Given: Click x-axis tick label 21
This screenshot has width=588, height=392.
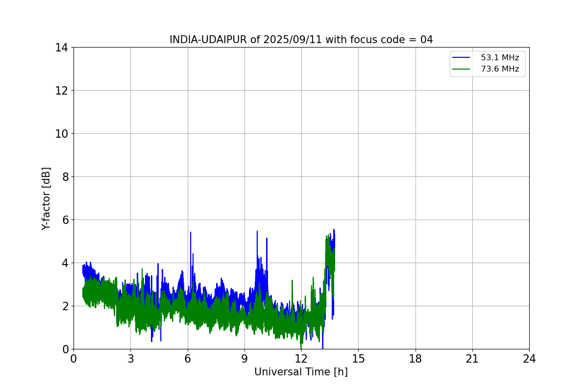Looking at the screenshot, I should click(472, 359).
